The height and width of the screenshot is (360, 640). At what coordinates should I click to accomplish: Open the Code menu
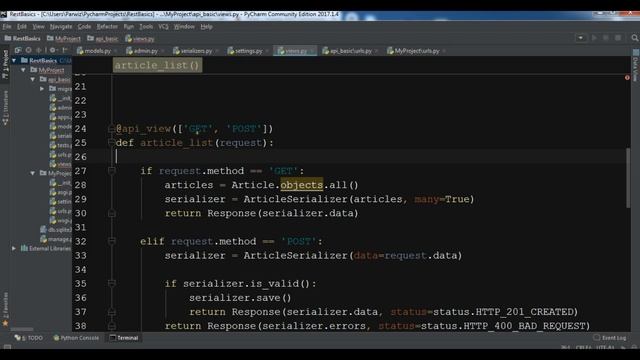coord(84,27)
